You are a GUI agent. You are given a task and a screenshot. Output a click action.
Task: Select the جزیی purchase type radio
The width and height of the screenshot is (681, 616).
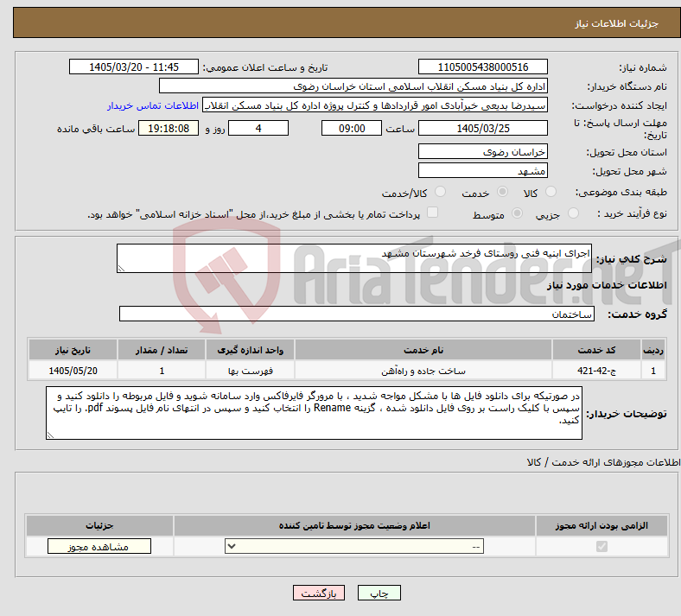coord(573,213)
